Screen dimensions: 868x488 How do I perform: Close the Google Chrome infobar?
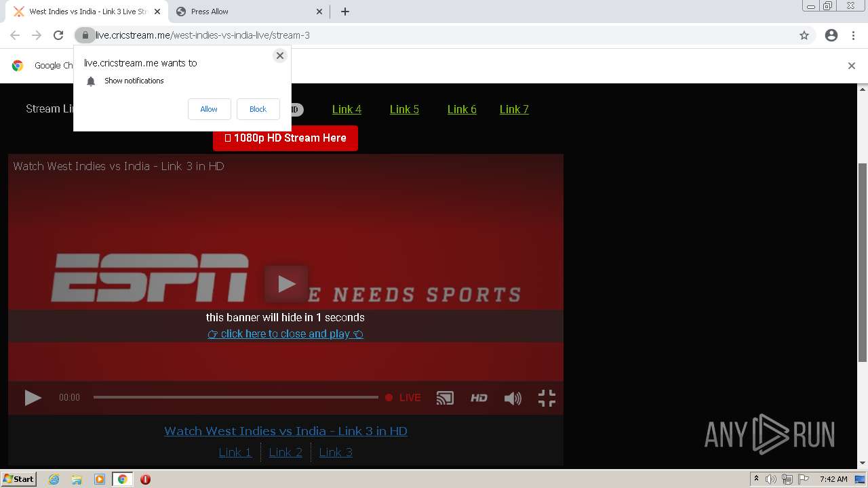(x=852, y=66)
